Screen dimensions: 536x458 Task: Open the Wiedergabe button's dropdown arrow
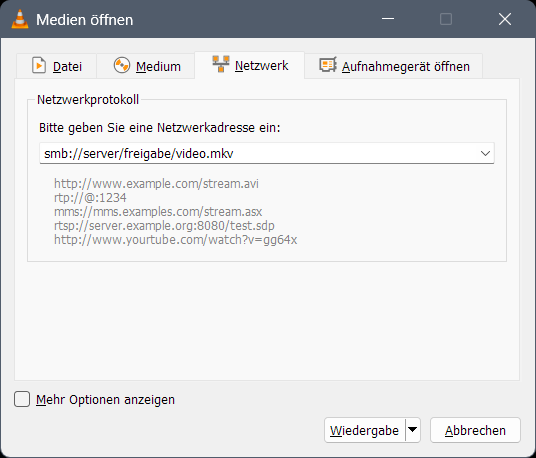pyautogui.click(x=413, y=430)
